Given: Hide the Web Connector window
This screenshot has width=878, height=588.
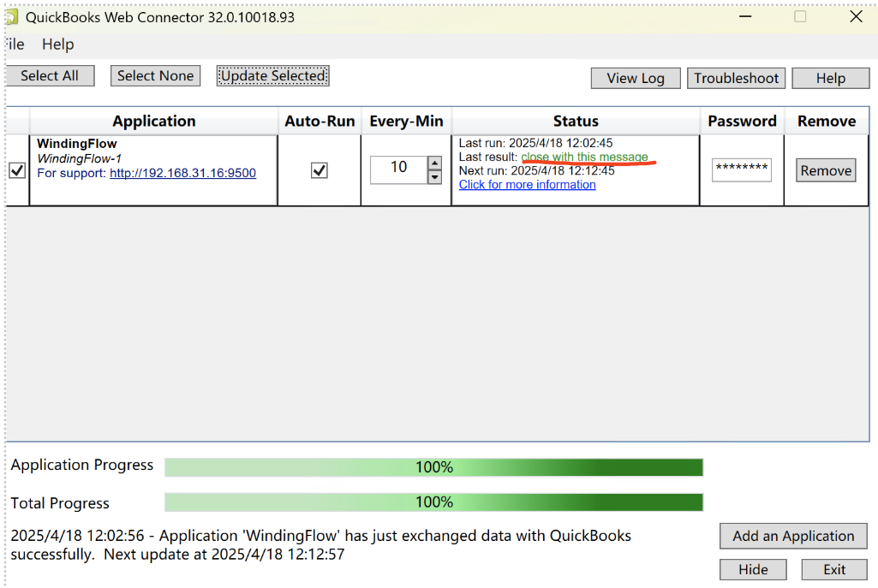Looking at the screenshot, I should (753, 569).
